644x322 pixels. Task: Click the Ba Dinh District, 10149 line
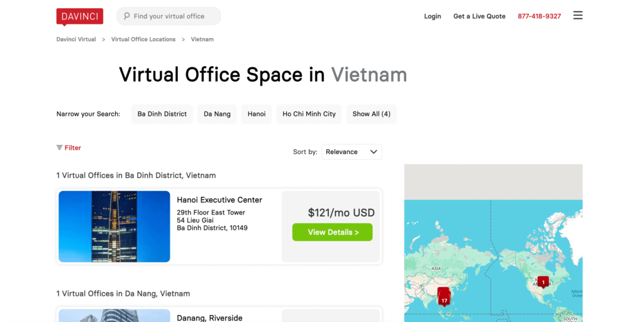[x=212, y=228]
